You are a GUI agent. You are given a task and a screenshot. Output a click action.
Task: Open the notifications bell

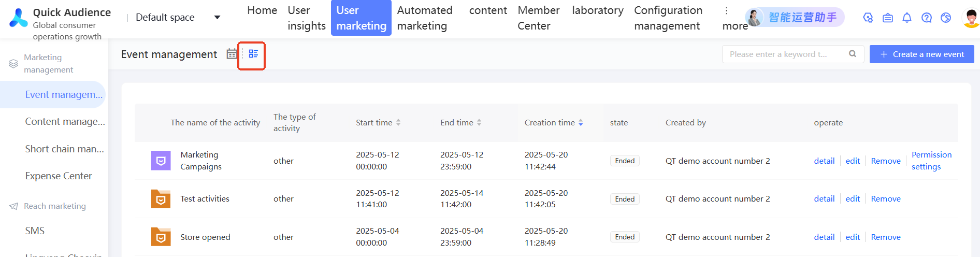(x=907, y=18)
